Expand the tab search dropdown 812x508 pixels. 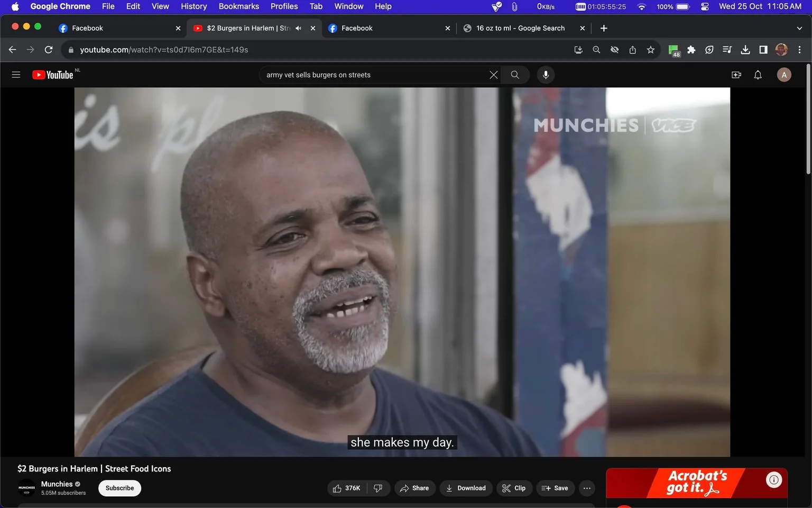(x=799, y=28)
